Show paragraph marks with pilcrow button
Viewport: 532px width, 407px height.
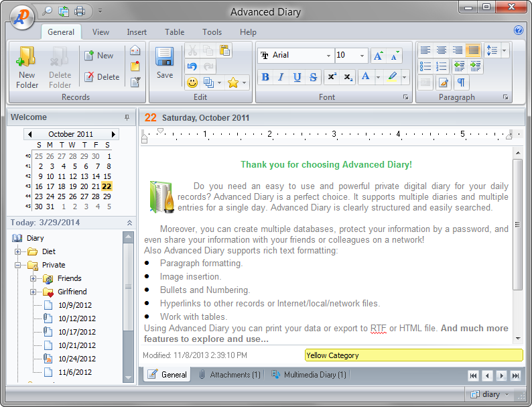(461, 82)
